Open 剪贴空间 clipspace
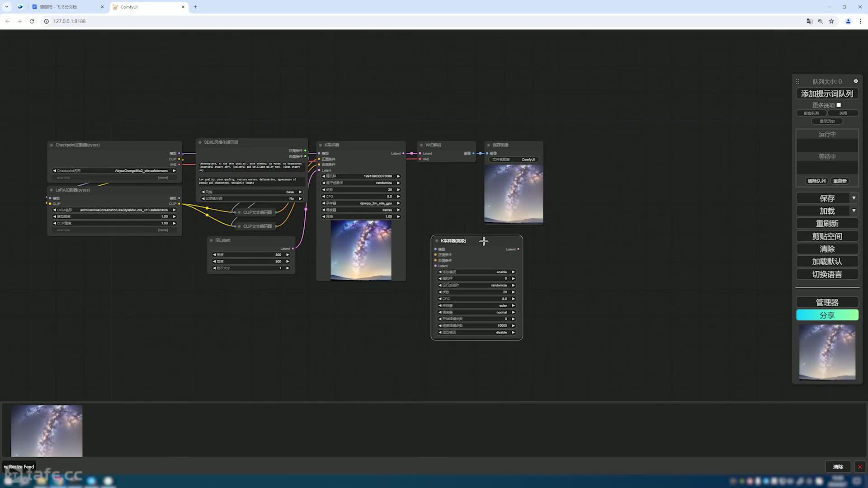The image size is (868, 488). [827, 236]
